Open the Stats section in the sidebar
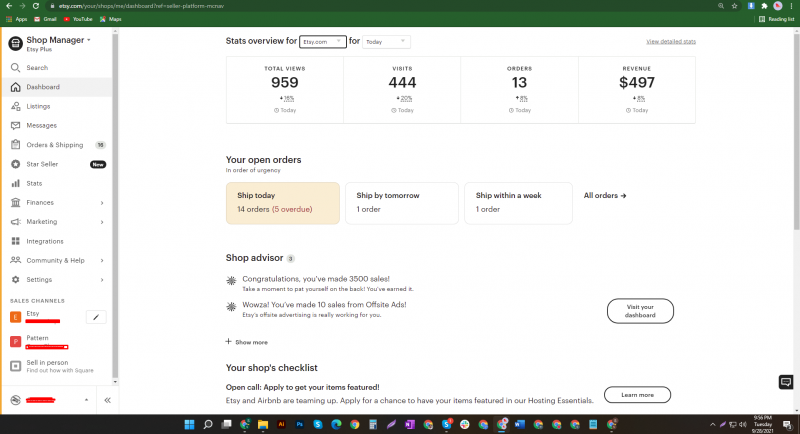The width and height of the screenshot is (800, 434). (34, 183)
